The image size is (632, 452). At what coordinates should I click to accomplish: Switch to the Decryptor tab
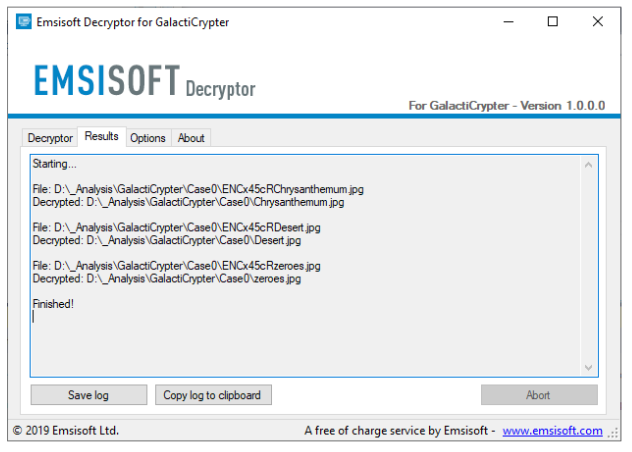coord(50,138)
